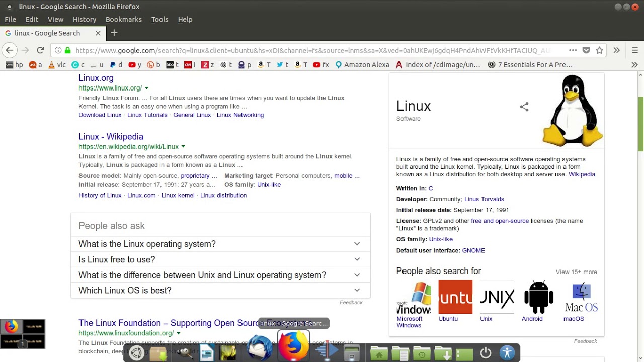This screenshot has width=644, height=362.
Task: Open the document writer icon in dock
Action: 207,353
